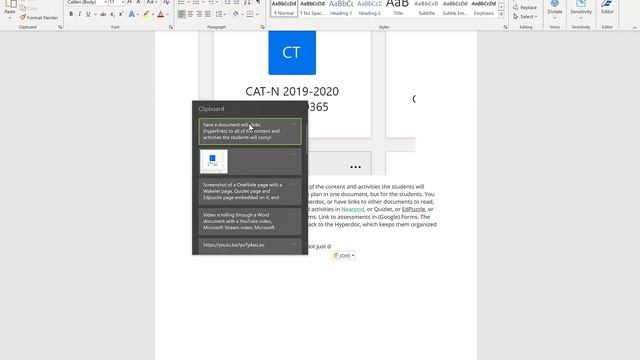Viewport: 640px width, 360px height.
Task: Toggle Italic formatting
Action: point(80,14)
